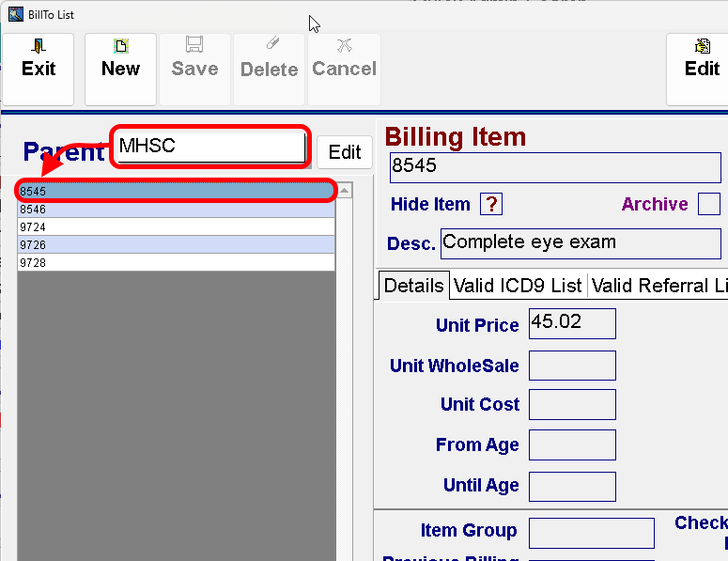728x561 pixels.
Task: Click Edit next to the MHSC parent field
Action: tap(344, 152)
